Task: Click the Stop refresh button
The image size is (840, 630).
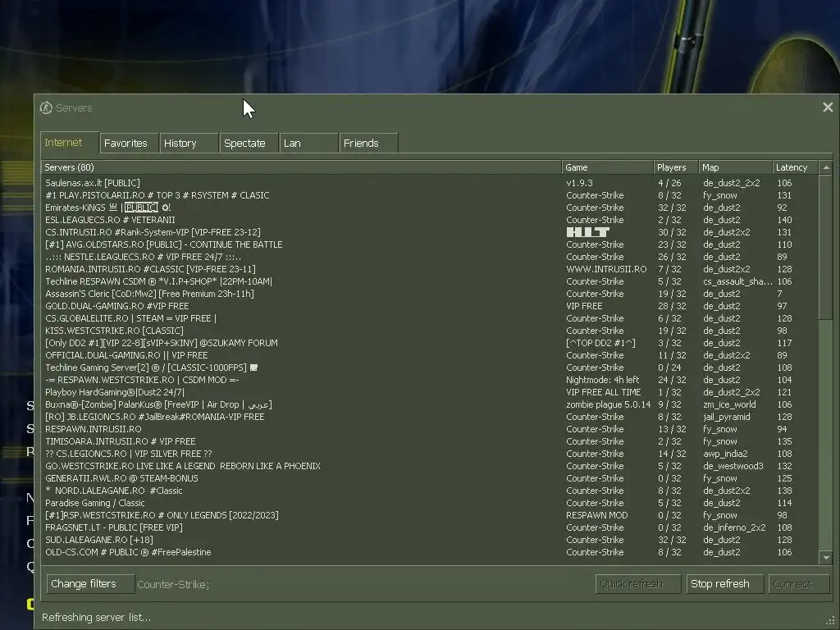Action: [x=725, y=584]
